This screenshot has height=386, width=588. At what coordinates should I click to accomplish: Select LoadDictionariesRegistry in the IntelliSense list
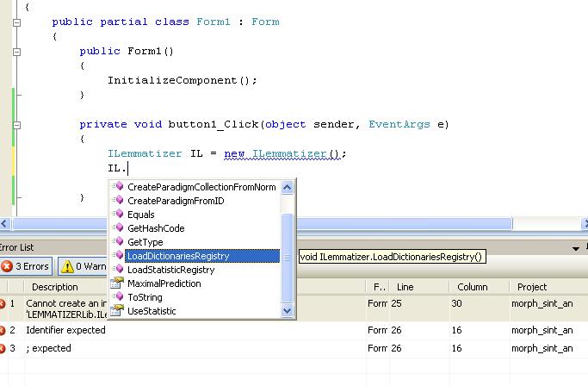click(x=177, y=256)
